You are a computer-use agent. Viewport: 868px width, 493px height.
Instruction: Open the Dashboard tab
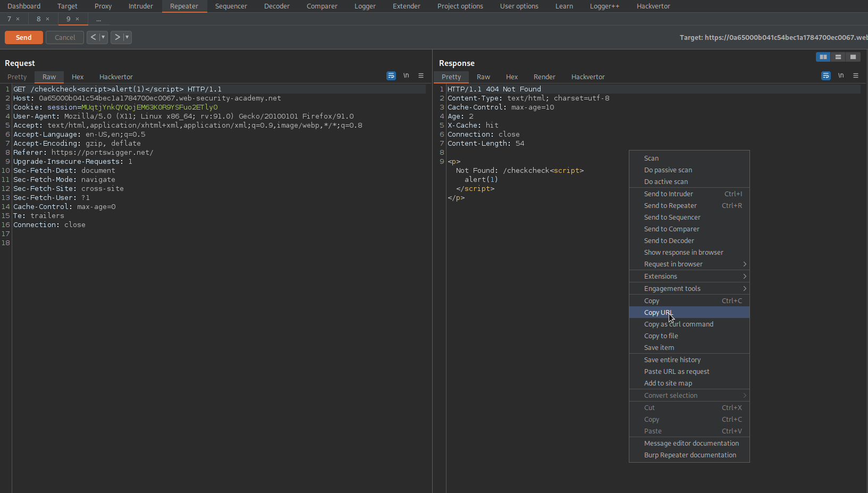click(24, 6)
